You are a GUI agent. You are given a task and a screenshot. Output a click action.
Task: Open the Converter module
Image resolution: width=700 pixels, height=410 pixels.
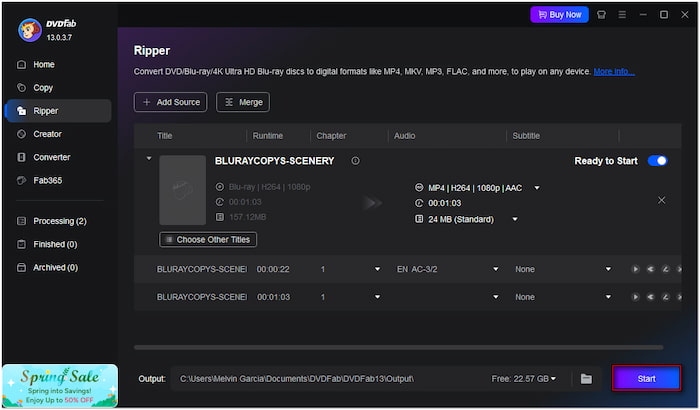coord(51,157)
